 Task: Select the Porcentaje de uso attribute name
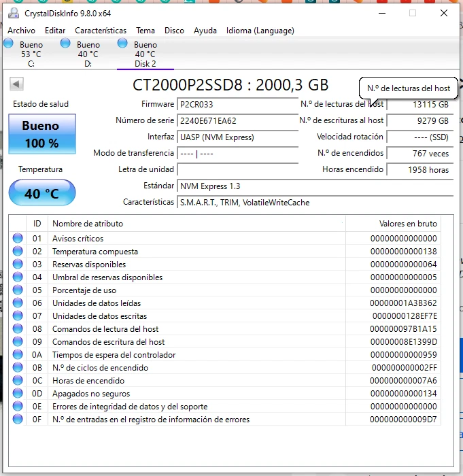84,290
